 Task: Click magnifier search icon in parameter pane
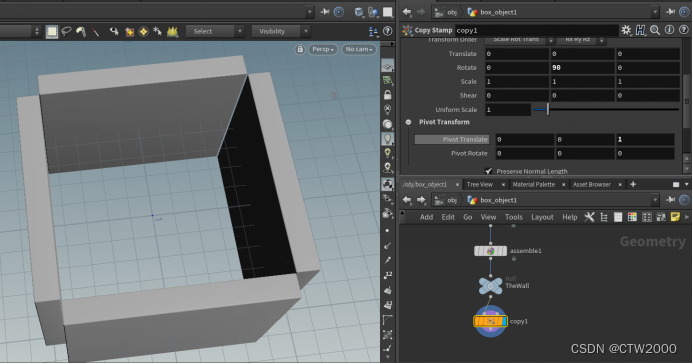click(x=655, y=30)
